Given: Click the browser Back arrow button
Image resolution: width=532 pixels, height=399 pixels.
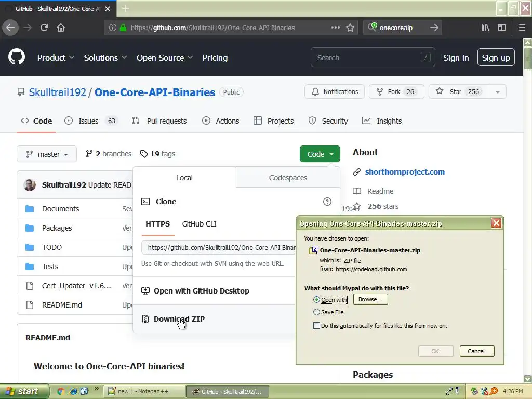Looking at the screenshot, I should 10,28.
